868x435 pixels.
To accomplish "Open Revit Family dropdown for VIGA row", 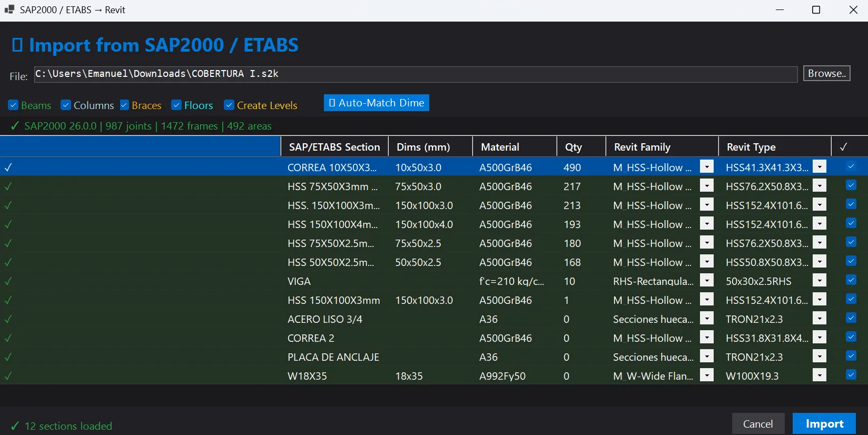I will point(707,281).
